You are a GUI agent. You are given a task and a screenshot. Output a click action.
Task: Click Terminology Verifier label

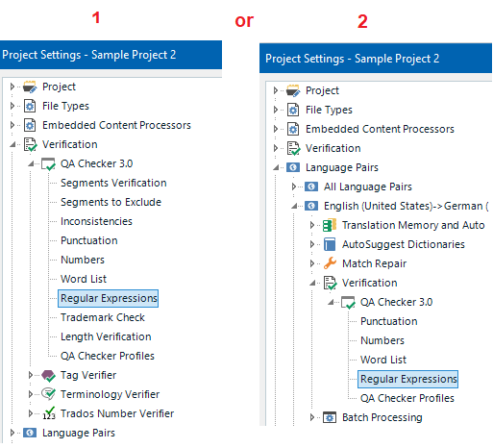coord(111,394)
